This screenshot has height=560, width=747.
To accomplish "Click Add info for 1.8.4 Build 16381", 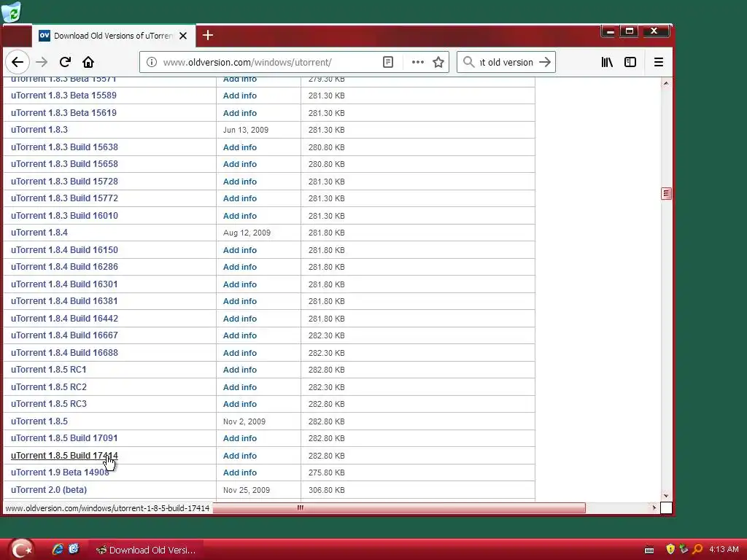I will (x=239, y=301).
